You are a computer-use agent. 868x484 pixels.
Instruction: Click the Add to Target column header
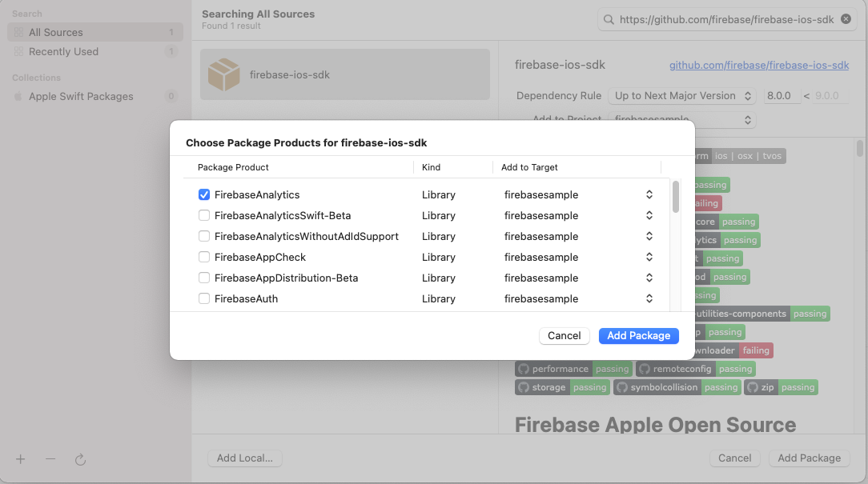point(529,167)
